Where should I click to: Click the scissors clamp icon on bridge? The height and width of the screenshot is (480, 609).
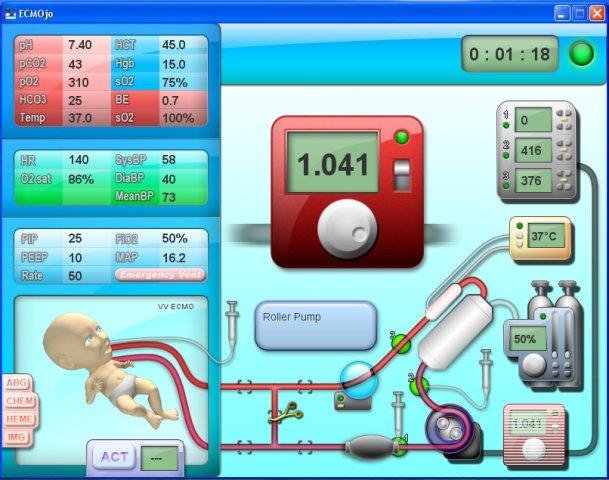[285, 413]
